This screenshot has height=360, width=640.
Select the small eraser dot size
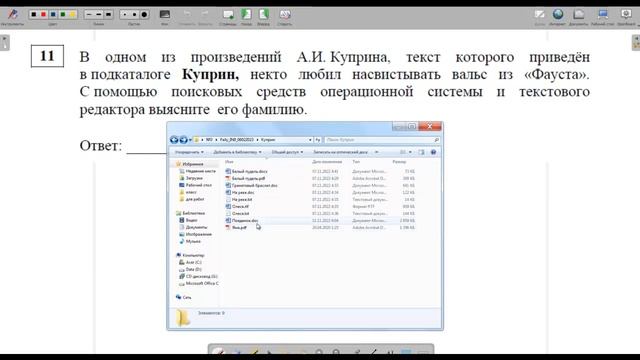point(124,14)
